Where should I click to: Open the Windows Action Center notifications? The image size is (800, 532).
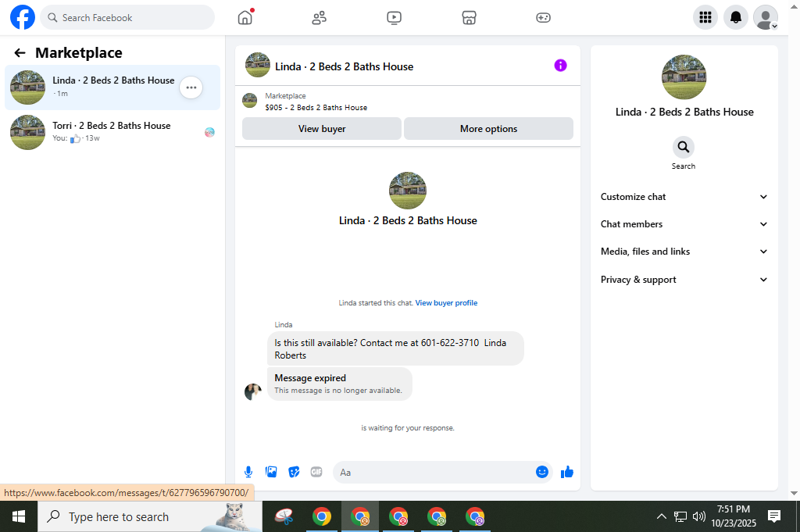pyautogui.click(x=774, y=516)
